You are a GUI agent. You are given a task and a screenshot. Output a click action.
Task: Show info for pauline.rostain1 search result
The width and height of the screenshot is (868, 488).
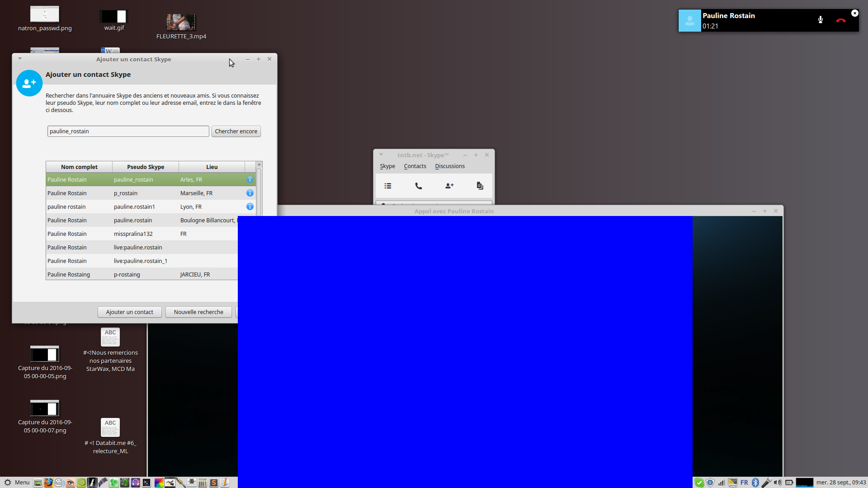click(x=250, y=206)
